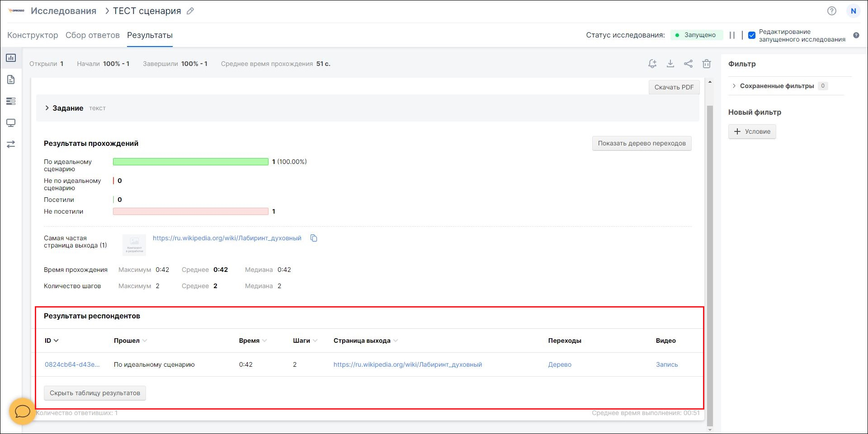This screenshot has width=868, height=434.
Task: Expand Сохраненные фильтры list
Action: click(x=734, y=86)
